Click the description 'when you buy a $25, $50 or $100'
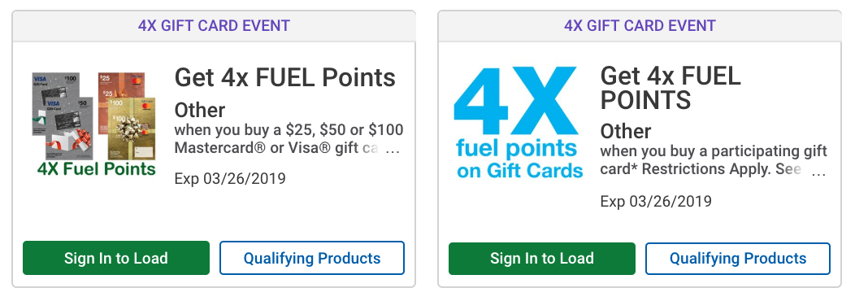The width and height of the screenshot is (868, 301). [289, 130]
